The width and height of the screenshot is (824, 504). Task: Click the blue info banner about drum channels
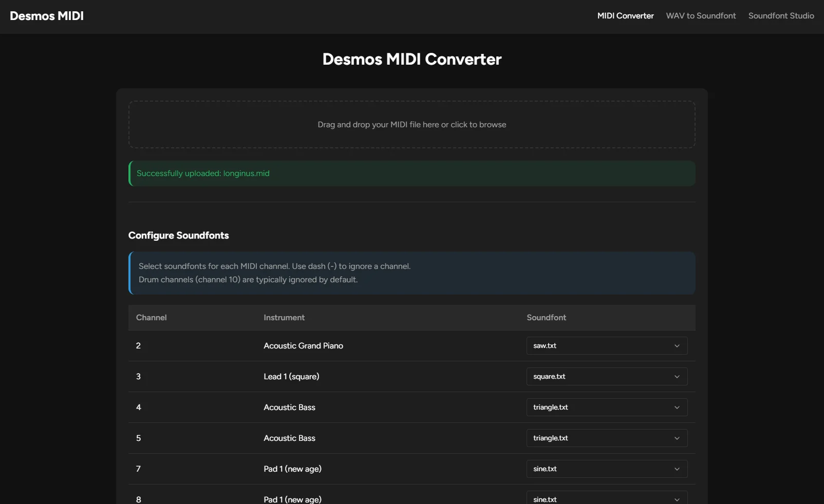[x=411, y=273]
